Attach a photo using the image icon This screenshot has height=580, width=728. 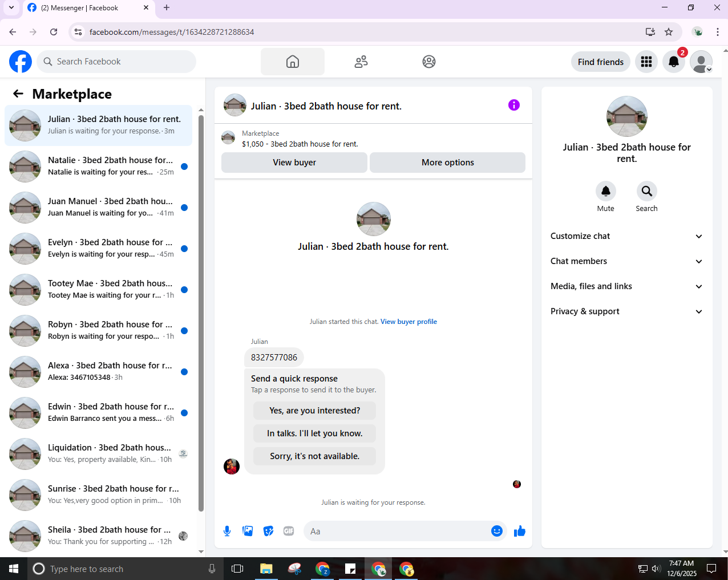(x=248, y=531)
